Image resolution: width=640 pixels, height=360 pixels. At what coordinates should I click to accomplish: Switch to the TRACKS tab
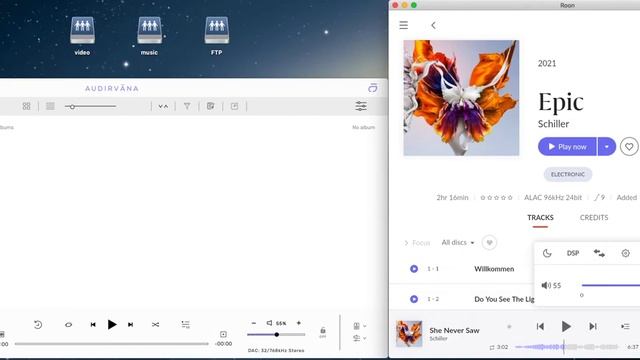pyautogui.click(x=540, y=218)
